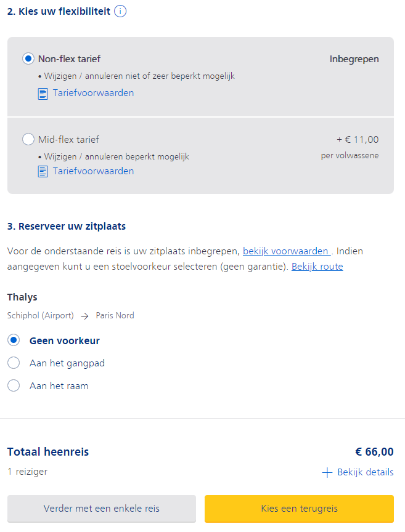Click yellow Kies een terugreis button

click(299, 508)
